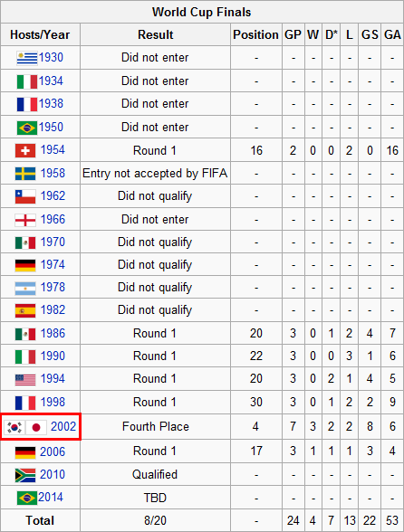Select the Position column header
Screen dimensions: 404x532
(x=255, y=34)
